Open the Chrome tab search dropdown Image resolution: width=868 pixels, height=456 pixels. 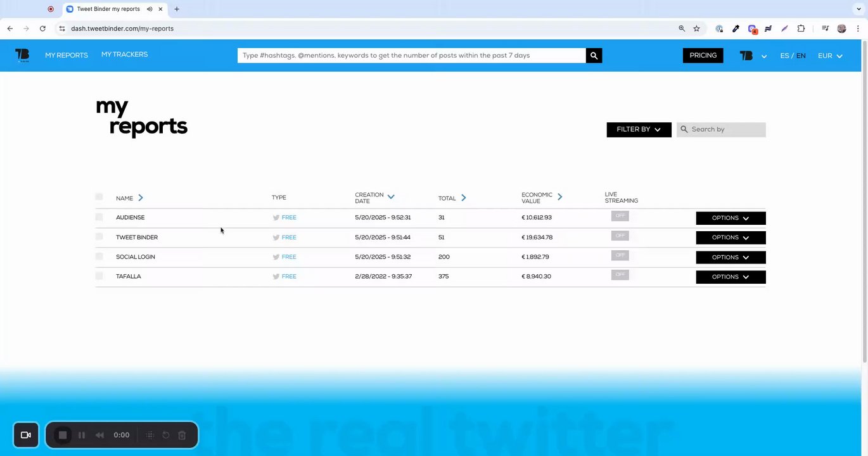coord(859,9)
